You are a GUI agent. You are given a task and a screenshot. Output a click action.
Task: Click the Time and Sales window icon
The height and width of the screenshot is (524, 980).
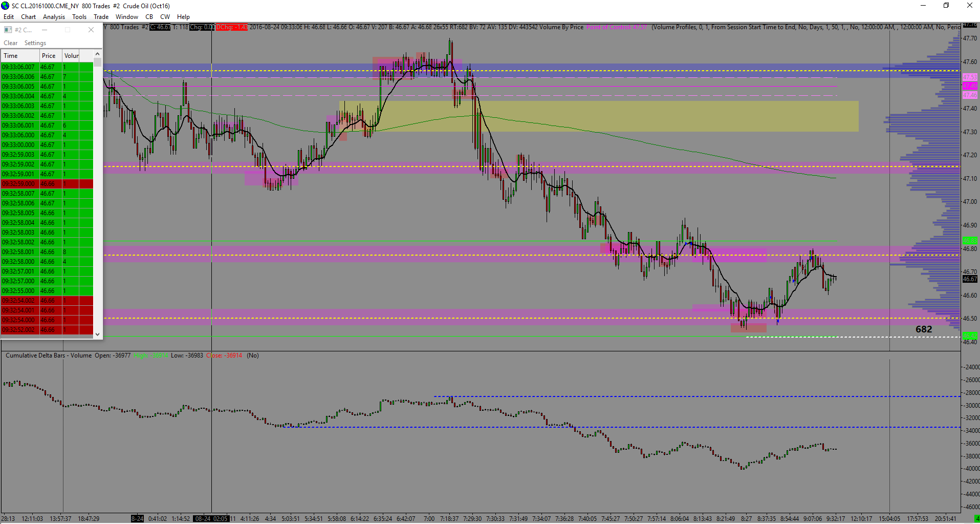8,30
